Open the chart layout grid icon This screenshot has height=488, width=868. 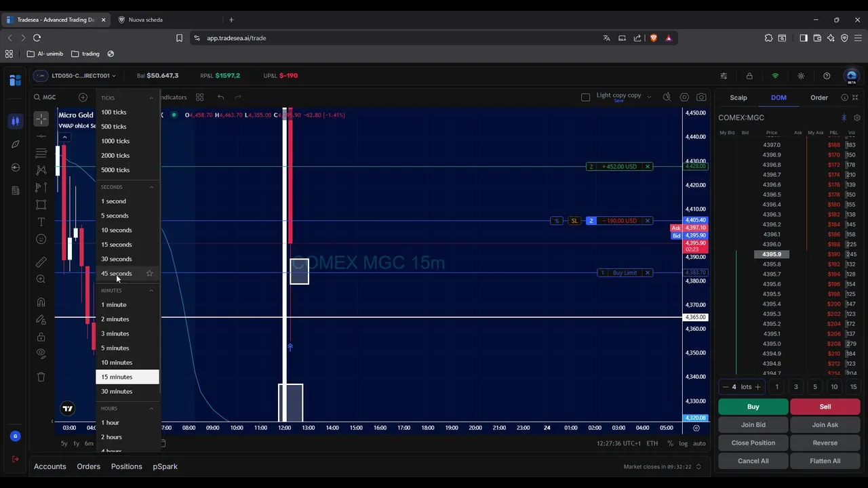(x=199, y=98)
